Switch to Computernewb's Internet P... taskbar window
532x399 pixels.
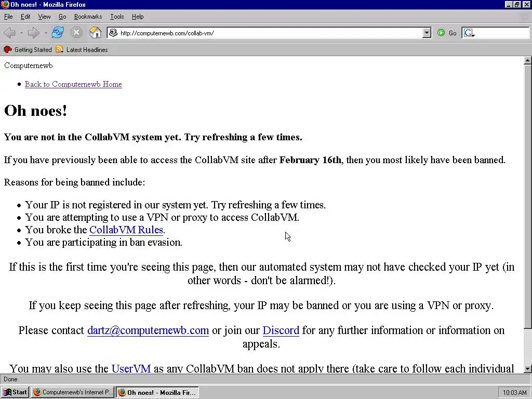[x=73, y=392]
